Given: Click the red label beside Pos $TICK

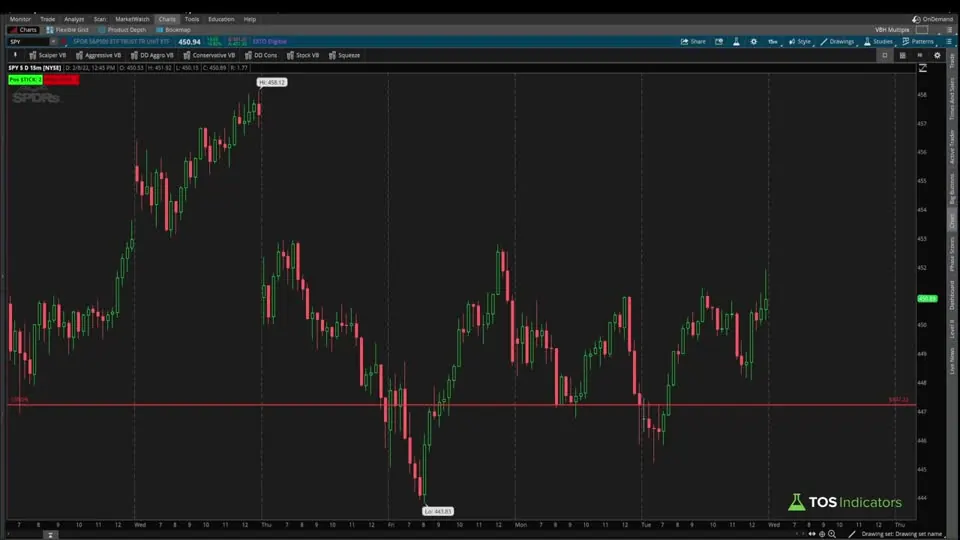Looking at the screenshot, I should (61, 80).
